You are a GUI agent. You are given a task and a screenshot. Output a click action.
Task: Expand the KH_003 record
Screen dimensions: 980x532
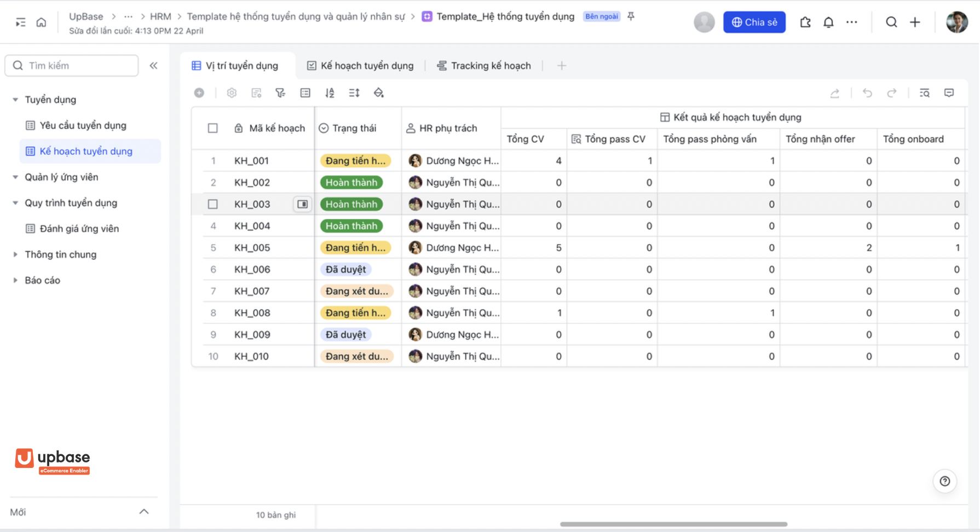tap(302, 204)
